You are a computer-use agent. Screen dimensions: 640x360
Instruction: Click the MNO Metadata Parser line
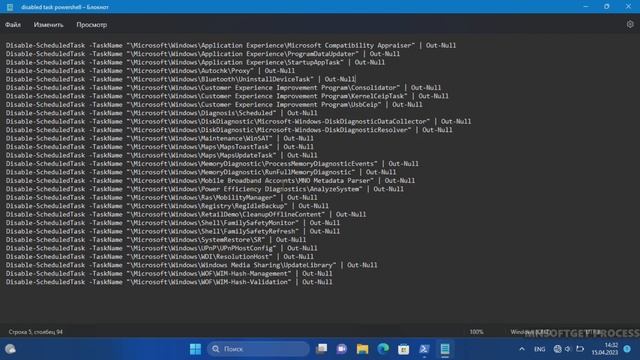tap(210, 180)
